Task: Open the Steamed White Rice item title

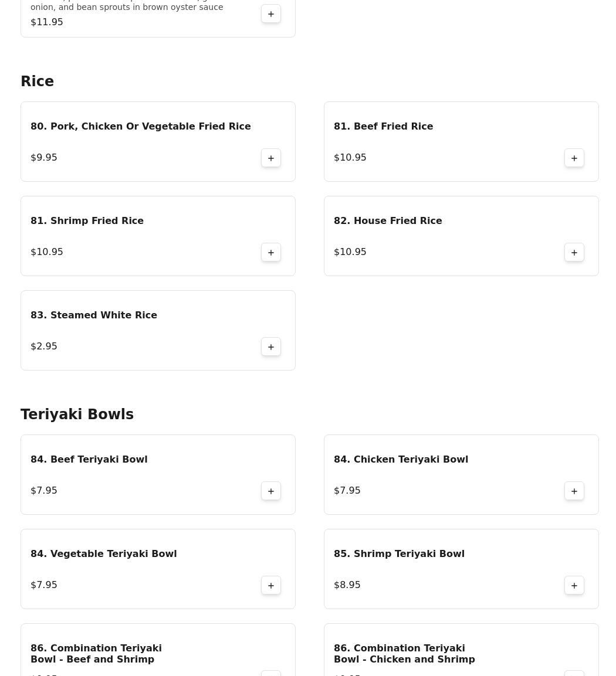Action: coord(94,315)
